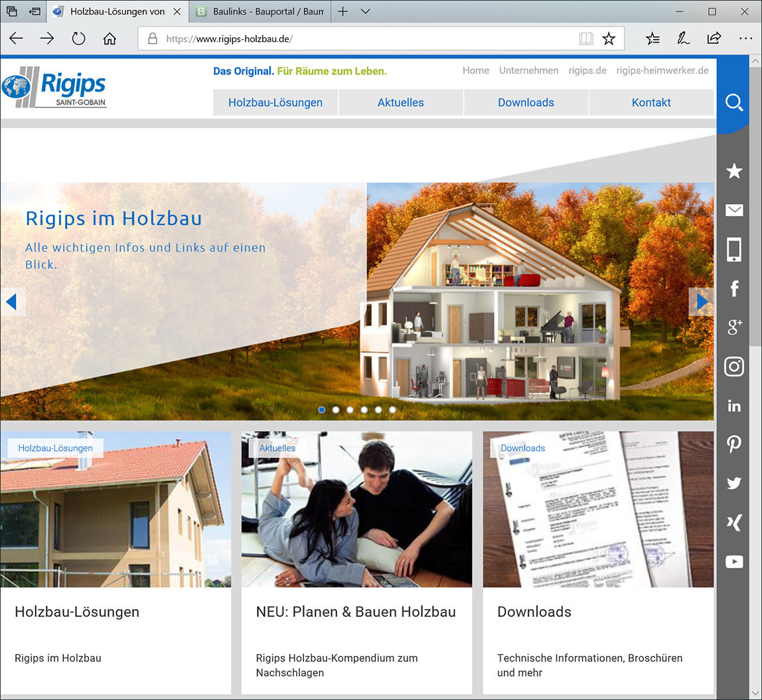Open the Holzbau-Lösungen navigation menu
This screenshot has height=700, width=762.
pyautogui.click(x=275, y=102)
